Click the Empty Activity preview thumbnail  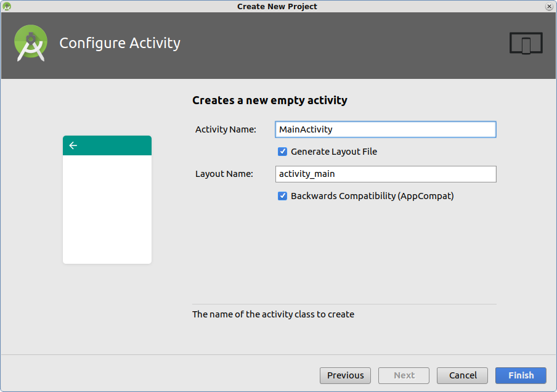click(107, 199)
